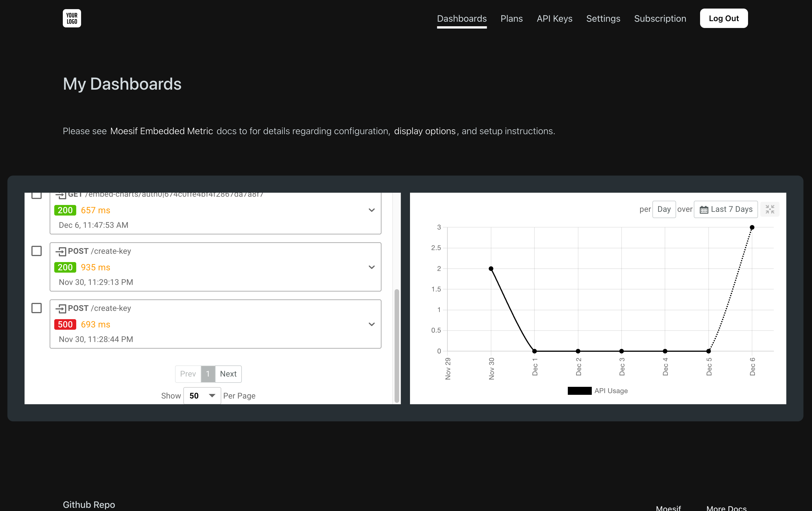Click the YOUR LOGO brand icon
The width and height of the screenshot is (812, 511).
(x=71, y=18)
